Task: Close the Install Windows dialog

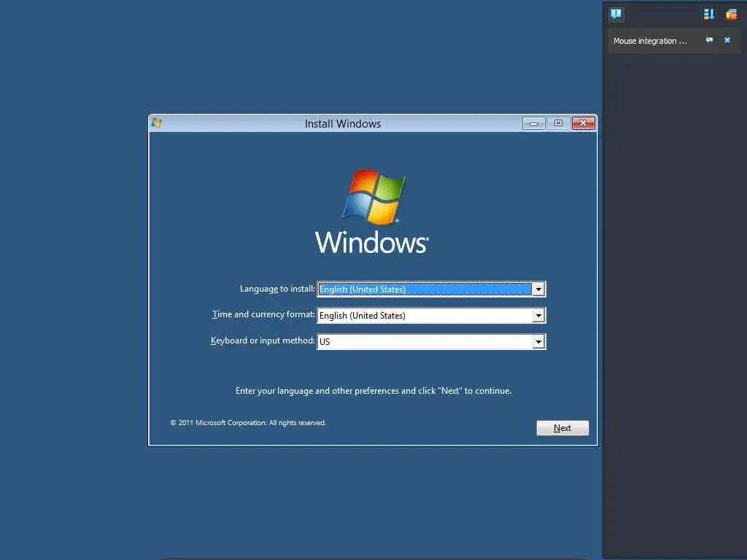Action: pyautogui.click(x=583, y=123)
